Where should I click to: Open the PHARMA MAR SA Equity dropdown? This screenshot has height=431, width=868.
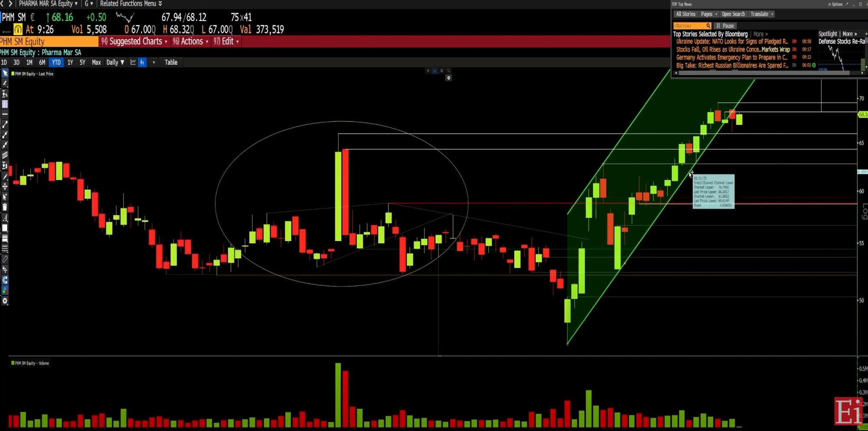tap(48, 3)
